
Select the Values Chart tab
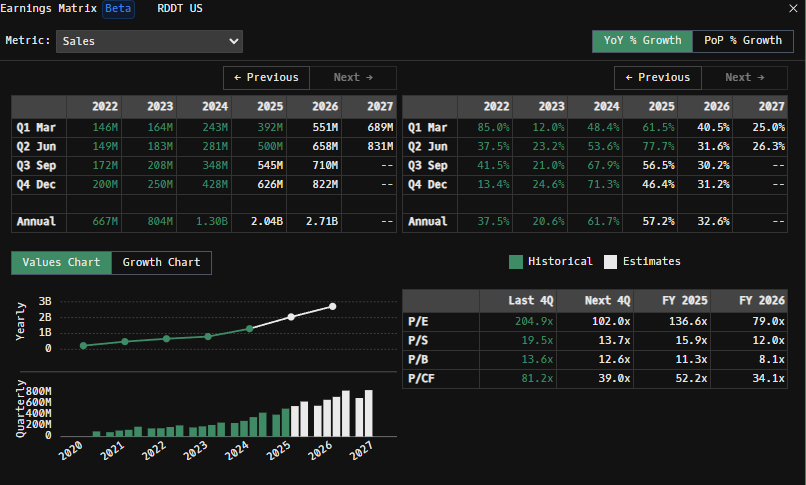[61, 263]
